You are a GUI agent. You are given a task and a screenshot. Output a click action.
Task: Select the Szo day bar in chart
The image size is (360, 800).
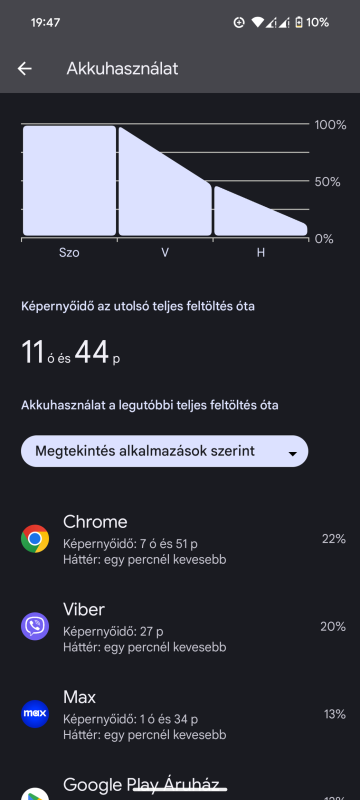[69, 181]
